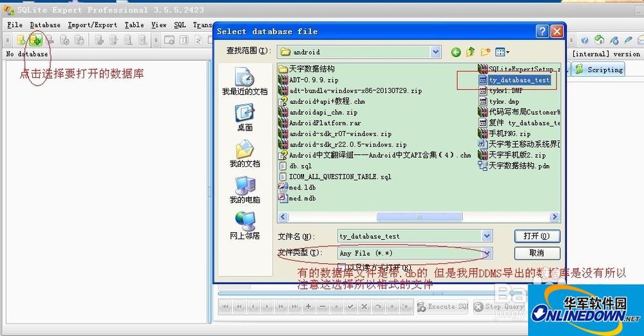Click the file list scroll-left arrow
Image resolution: width=644 pixels, height=336 pixels.
point(283,217)
